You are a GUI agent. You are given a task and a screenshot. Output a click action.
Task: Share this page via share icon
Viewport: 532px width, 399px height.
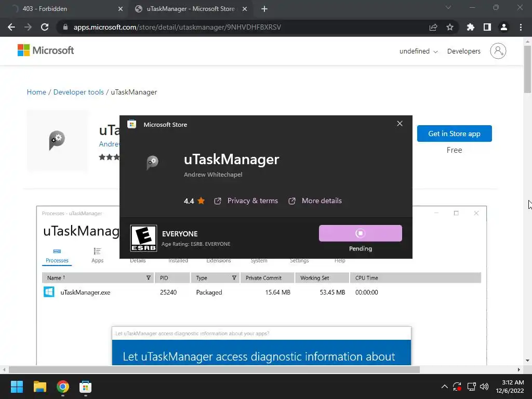(x=433, y=27)
